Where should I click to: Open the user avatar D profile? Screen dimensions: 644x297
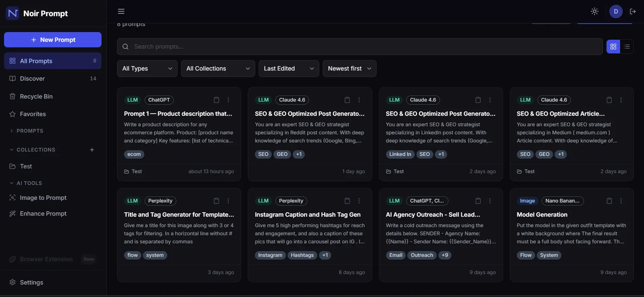(616, 11)
